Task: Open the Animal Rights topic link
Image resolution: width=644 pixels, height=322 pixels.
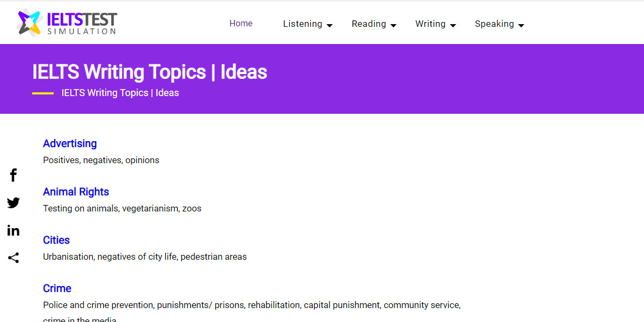Action: 76,192
